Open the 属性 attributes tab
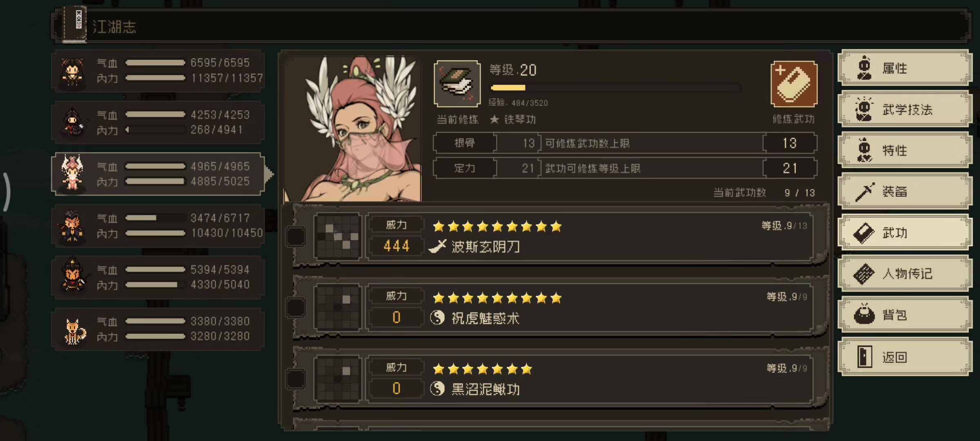 click(x=905, y=68)
